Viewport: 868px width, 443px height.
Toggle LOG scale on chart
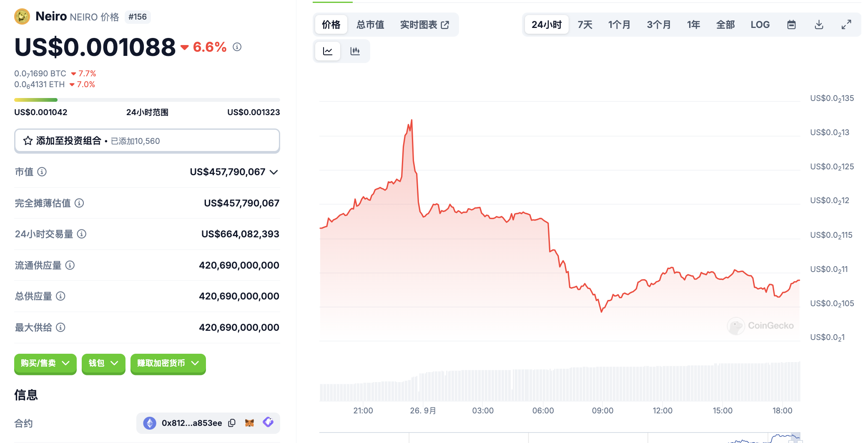(760, 25)
